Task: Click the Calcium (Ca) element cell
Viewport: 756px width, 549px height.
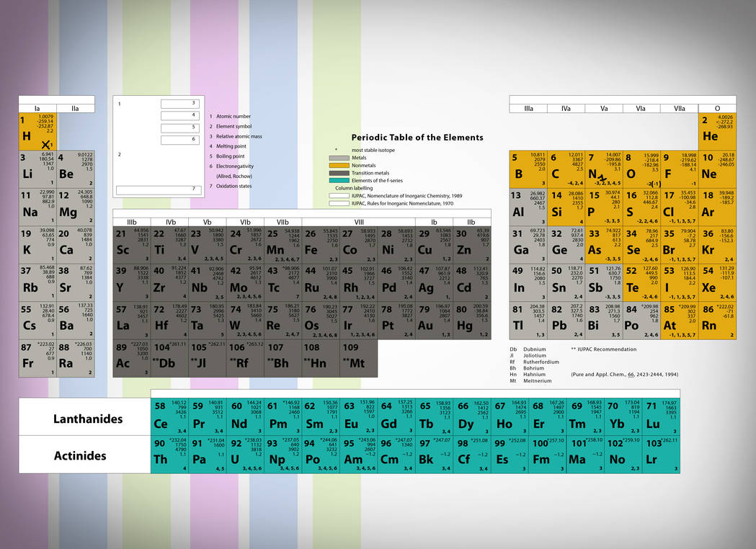Action: [76, 245]
